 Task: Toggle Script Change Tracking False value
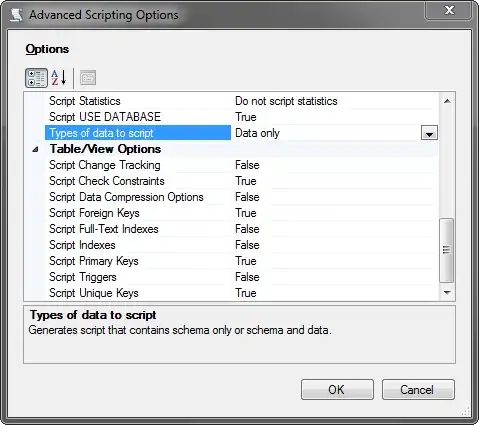click(x=247, y=165)
